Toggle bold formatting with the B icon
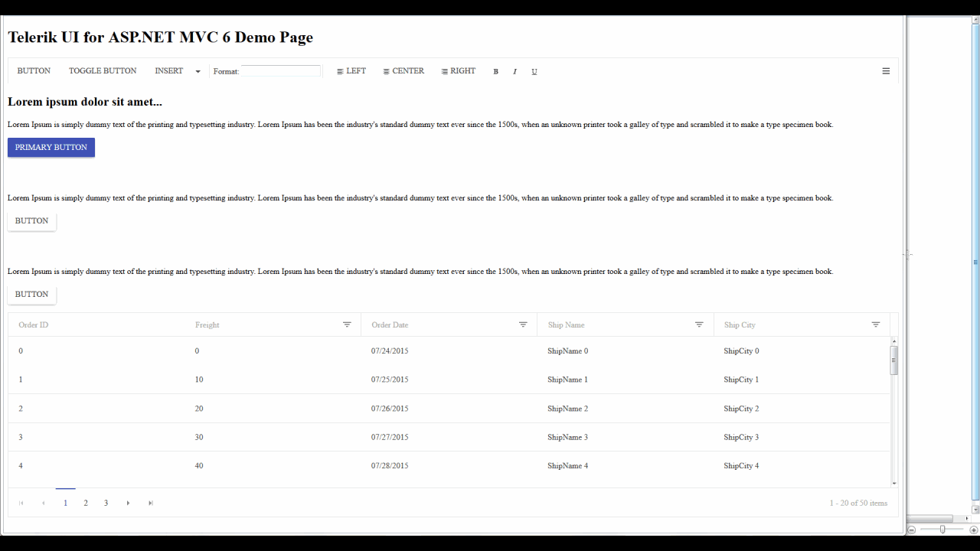 [495, 72]
